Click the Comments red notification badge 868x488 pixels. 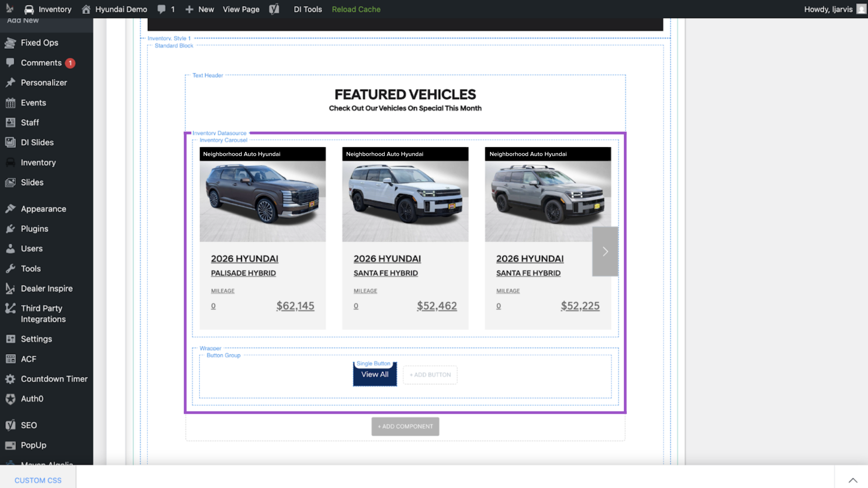70,63
